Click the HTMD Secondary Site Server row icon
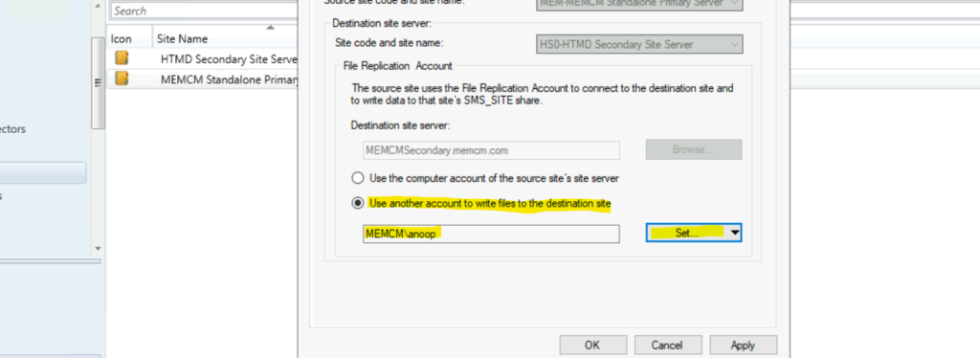 (x=122, y=58)
